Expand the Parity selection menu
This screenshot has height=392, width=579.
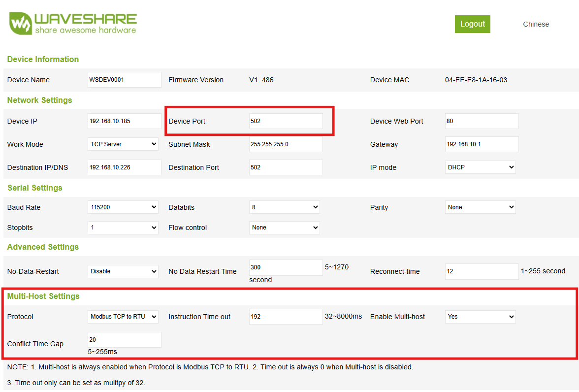click(x=480, y=207)
